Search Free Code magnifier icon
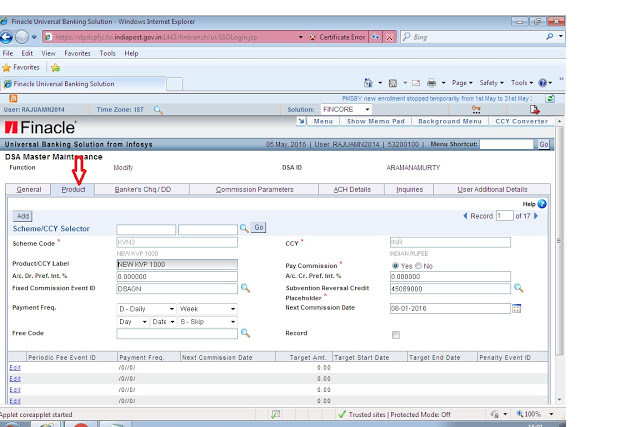Screen dimensions: 640x427 tap(245, 333)
